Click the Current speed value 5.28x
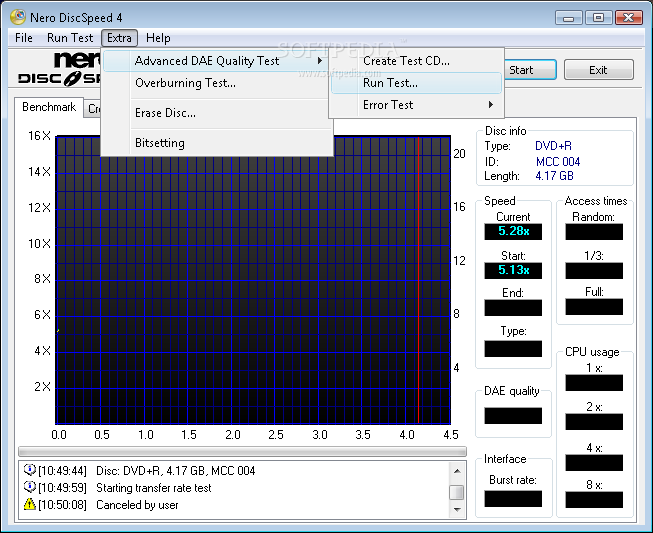The image size is (653, 533). click(513, 231)
